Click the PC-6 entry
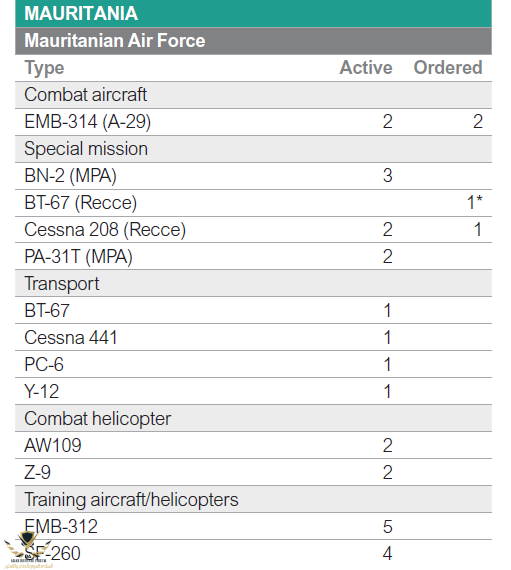The height and width of the screenshot is (570, 511). 44,365
